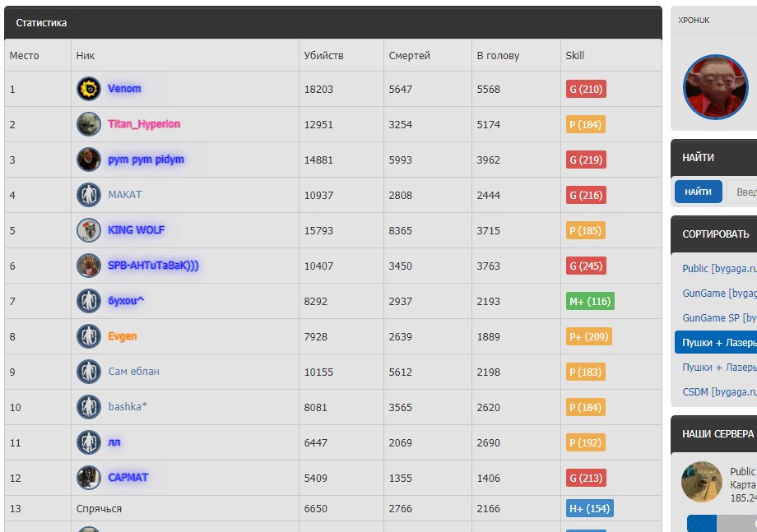Sort by CSDM [bygaga.ru] server

pyautogui.click(x=719, y=392)
